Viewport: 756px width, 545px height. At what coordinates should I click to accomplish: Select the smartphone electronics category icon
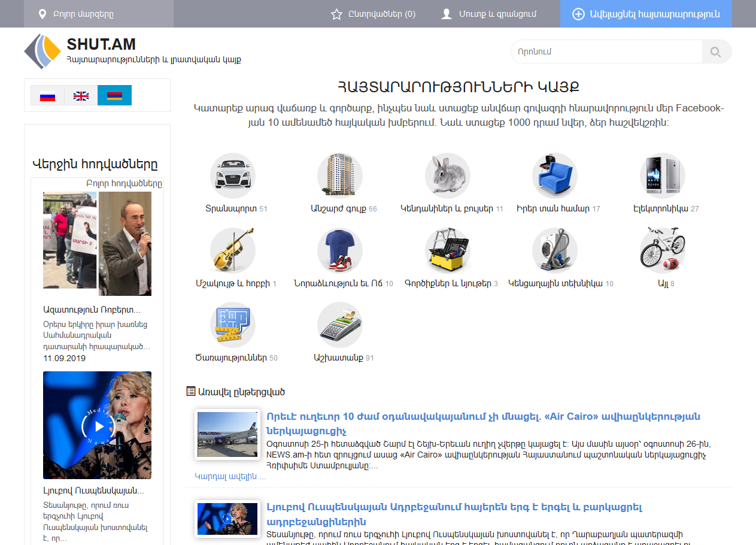(x=662, y=175)
